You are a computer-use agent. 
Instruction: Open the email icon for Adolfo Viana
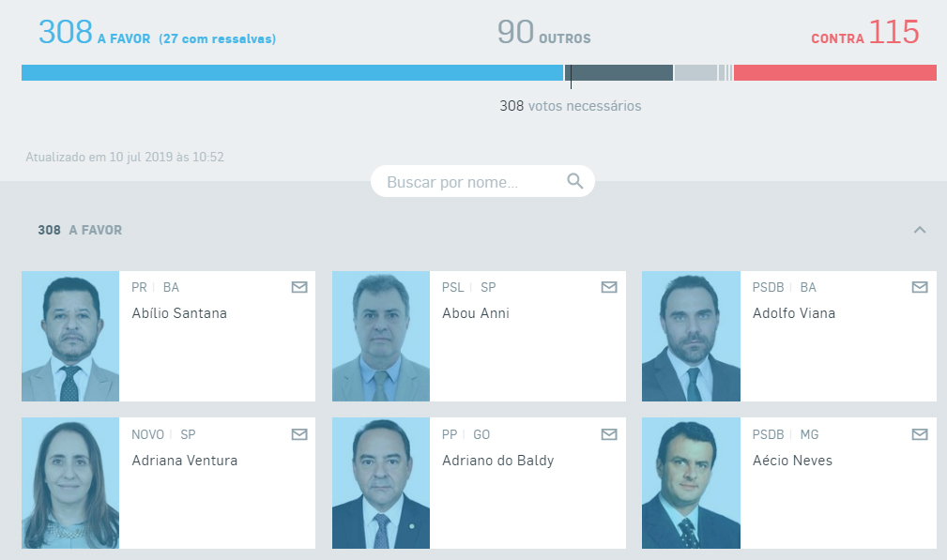(x=920, y=287)
